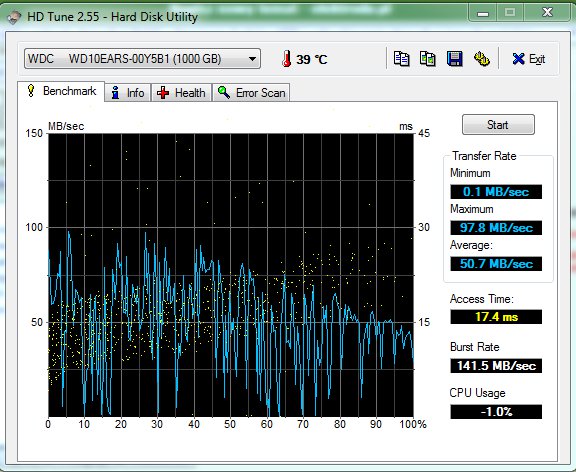Open the options gear icon
The width and height of the screenshot is (576, 472).
pyautogui.click(x=482, y=58)
